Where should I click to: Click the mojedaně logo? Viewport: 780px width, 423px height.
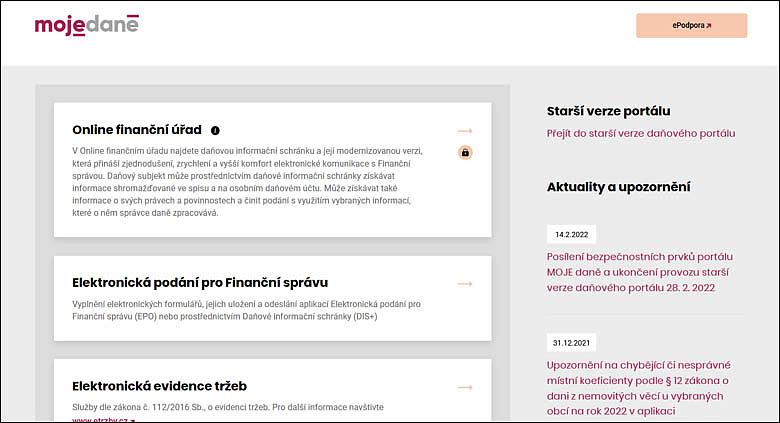coord(87,25)
